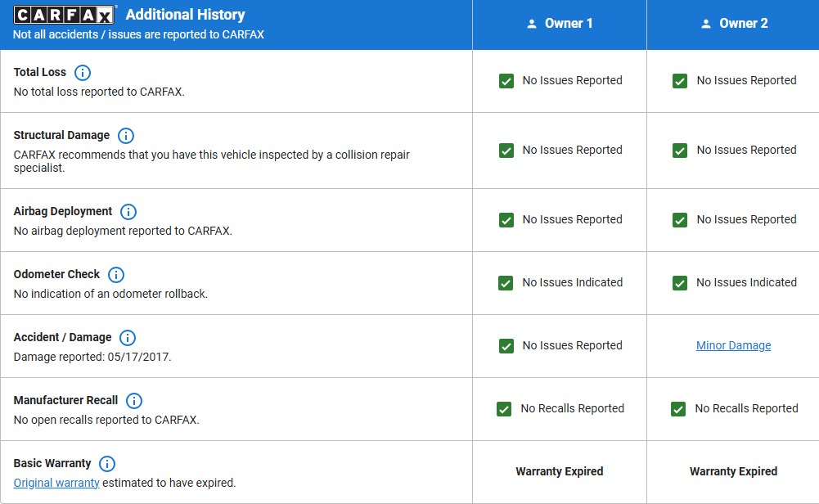Click Owner 1 Manufacturer Recall green checkmark
This screenshot has height=504, width=819.
coord(504,409)
